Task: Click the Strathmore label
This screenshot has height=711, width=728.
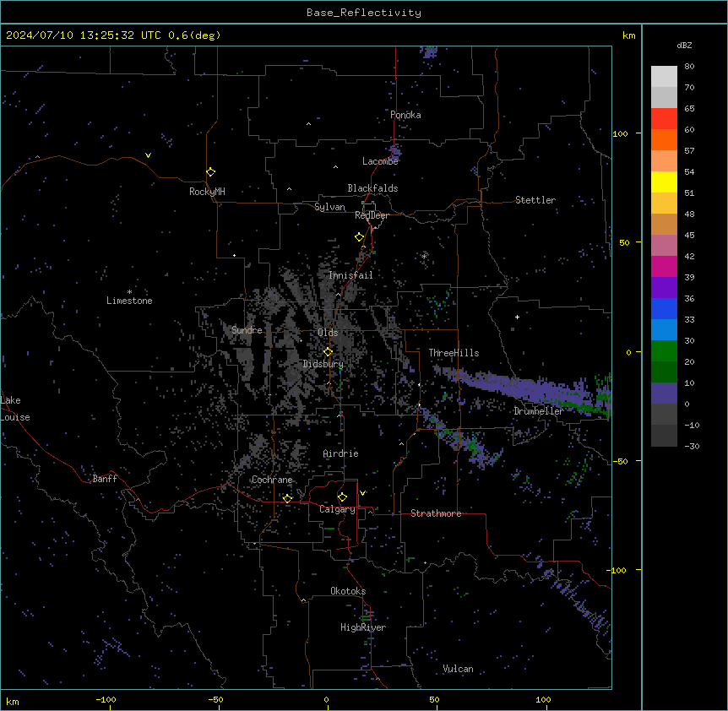Action: click(x=436, y=513)
